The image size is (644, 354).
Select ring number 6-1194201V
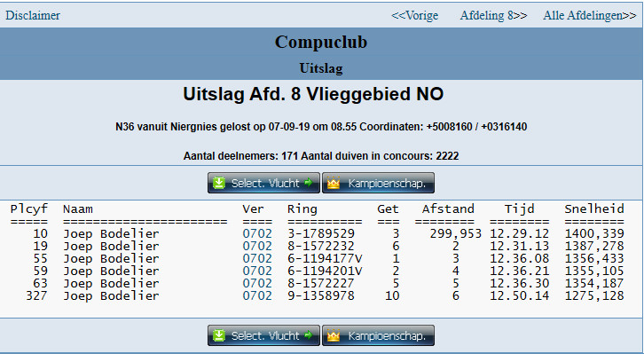coord(325,271)
